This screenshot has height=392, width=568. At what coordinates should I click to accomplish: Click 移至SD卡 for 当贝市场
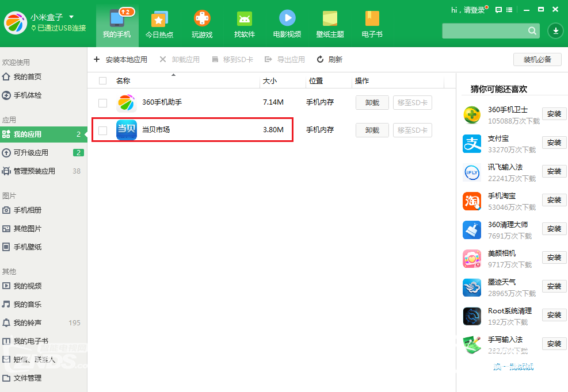[x=413, y=130]
